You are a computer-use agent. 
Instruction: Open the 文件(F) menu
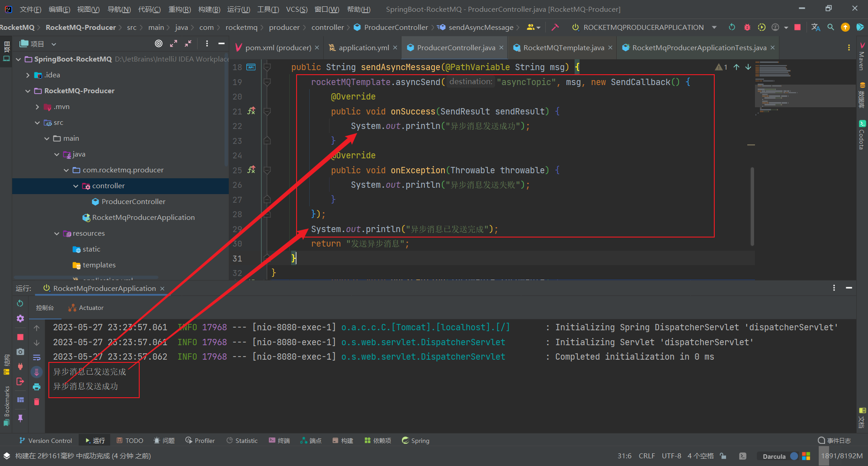point(30,9)
